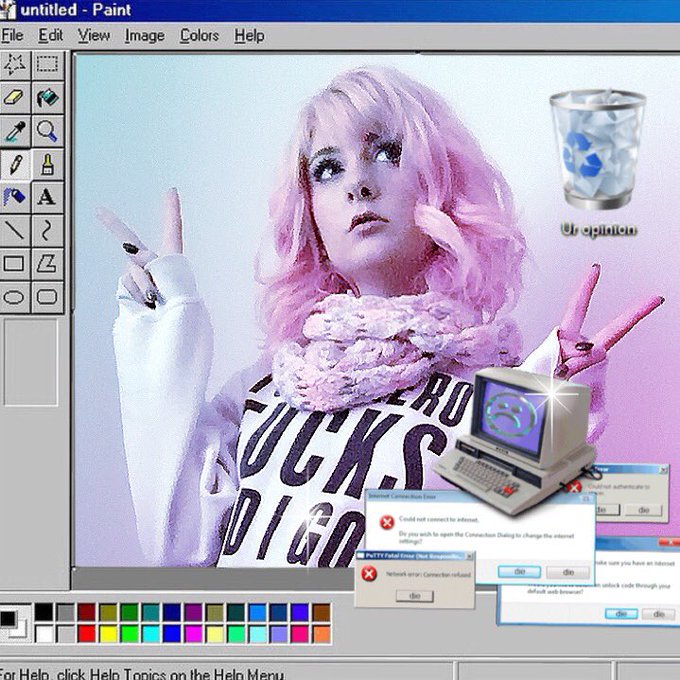Click the gray die button in Internet Connection Error dialog

click(568, 572)
